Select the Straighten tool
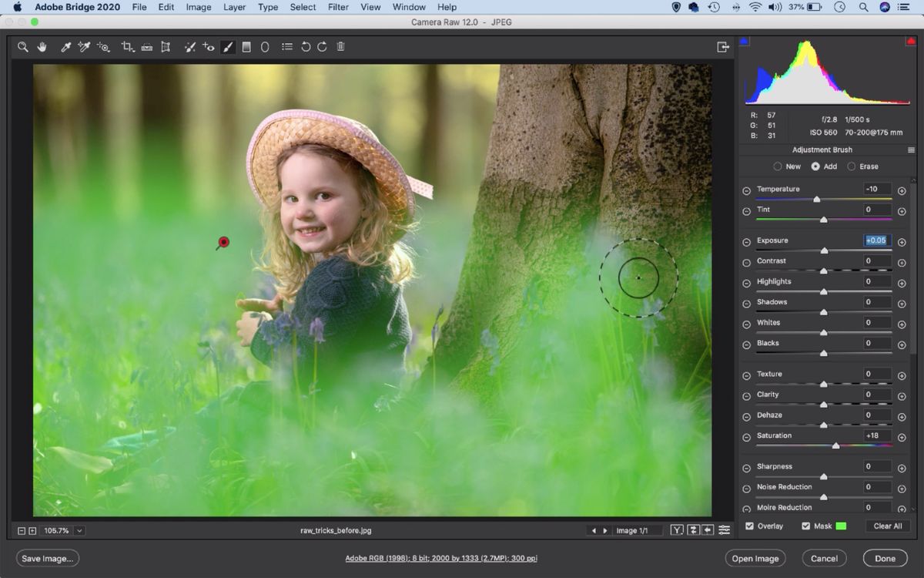This screenshot has height=578, width=924. point(146,47)
